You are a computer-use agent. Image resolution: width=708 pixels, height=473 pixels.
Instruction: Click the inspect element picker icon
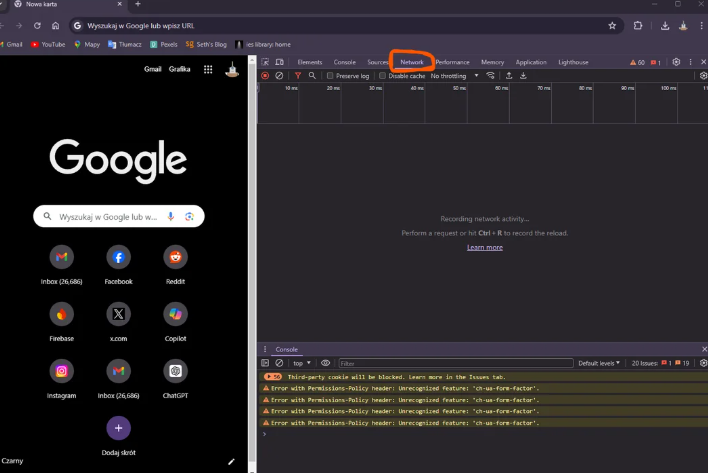[265, 62]
